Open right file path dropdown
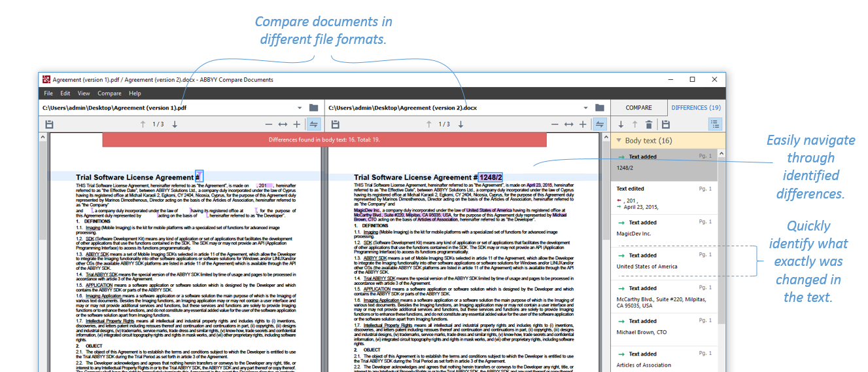Screen dimensions: 868x372 [585, 108]
